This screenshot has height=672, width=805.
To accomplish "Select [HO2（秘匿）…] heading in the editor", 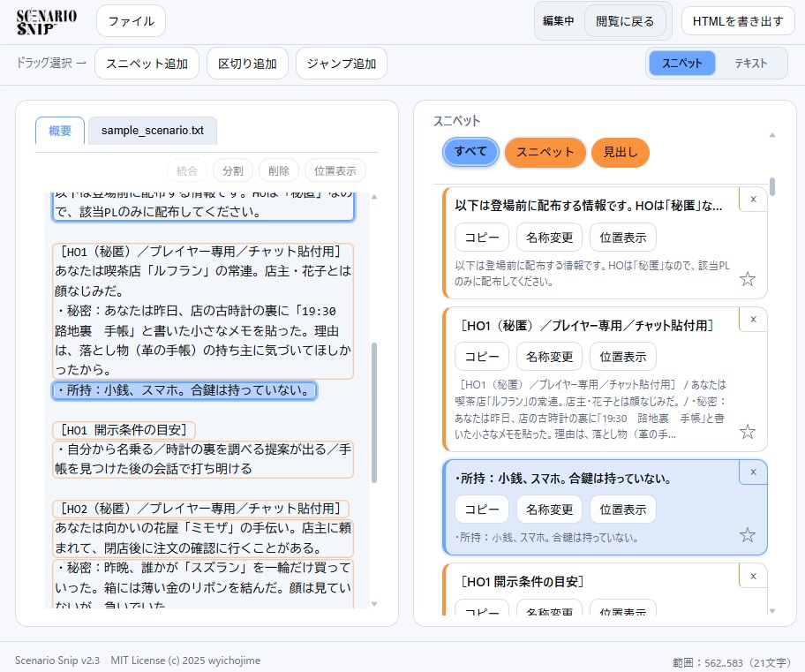I will click(x=200, y=509).
